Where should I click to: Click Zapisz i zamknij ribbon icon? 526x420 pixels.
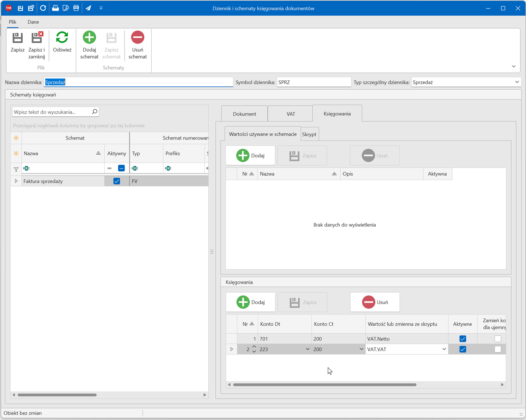36,38
